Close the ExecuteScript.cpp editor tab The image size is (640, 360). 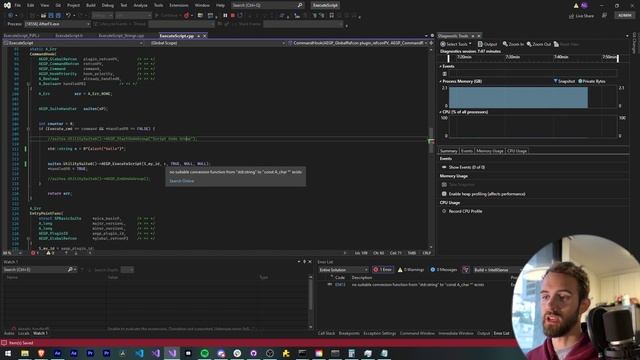pos(205,36)
